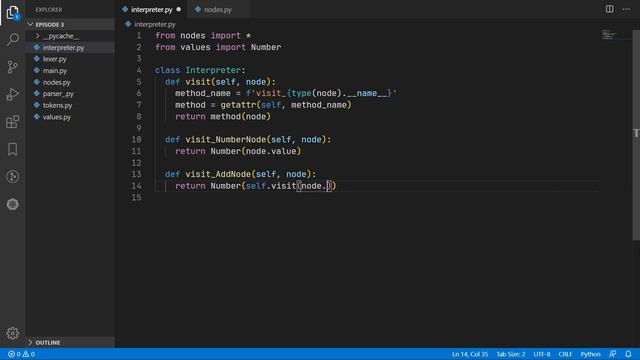Open the editor More Actions ellipsis
Image resolution: width=640 pixels, height=360 pixels.
[x=626, y=9]
